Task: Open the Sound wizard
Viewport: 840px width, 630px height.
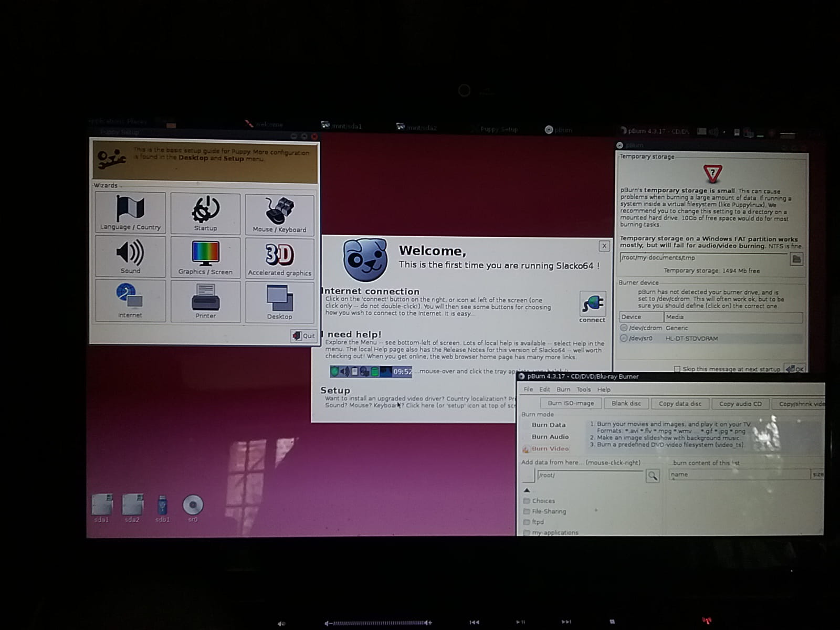Action: [x=130, y=256]
